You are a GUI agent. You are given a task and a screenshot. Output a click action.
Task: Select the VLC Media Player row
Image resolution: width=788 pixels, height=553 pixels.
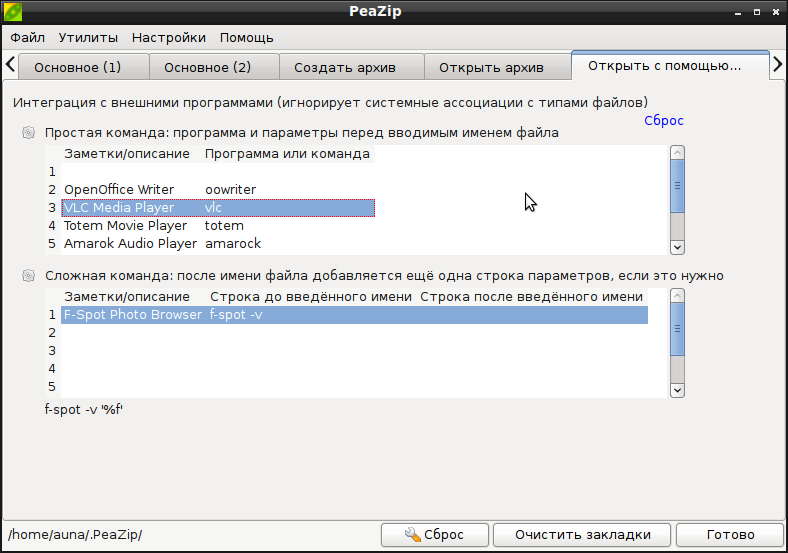(218, 208)
